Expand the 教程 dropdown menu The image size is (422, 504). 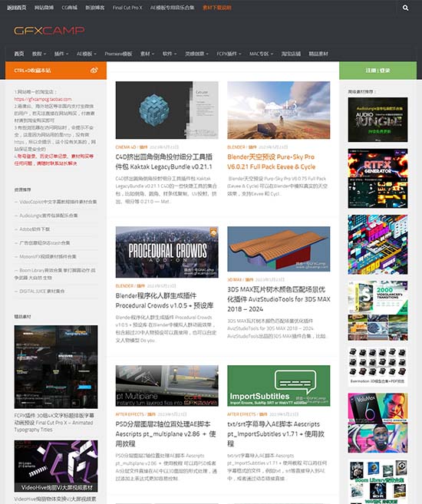(x=39, y=54)
